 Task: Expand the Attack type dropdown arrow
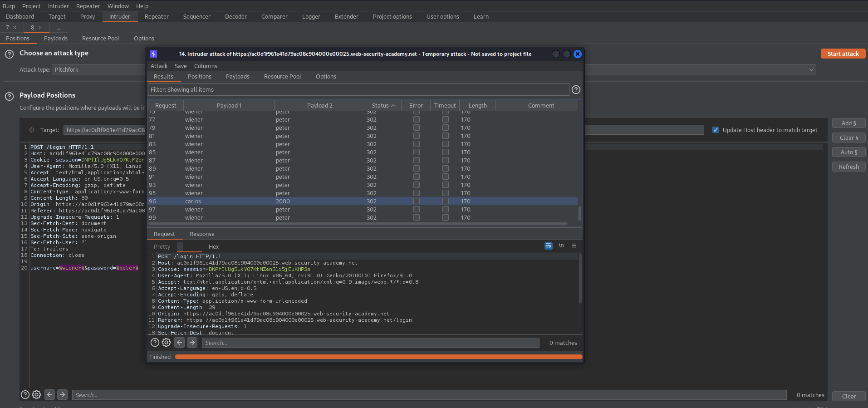pos(811,69)
